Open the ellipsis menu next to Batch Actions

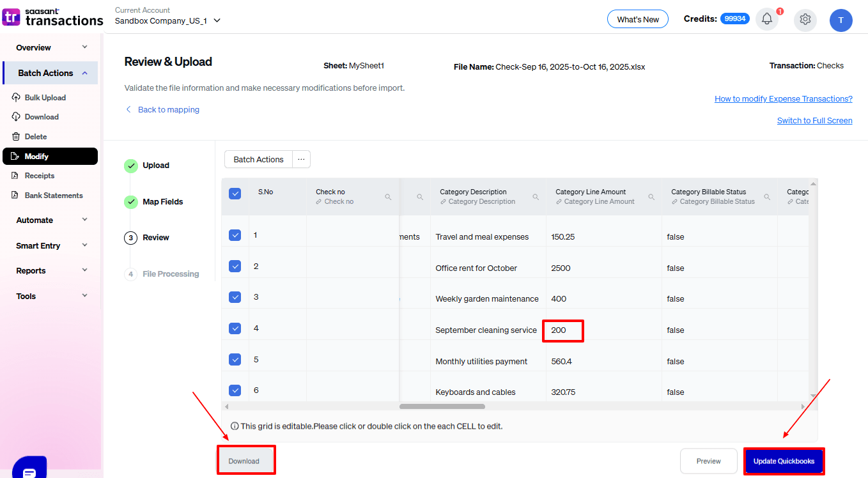[x=300, y=158]
